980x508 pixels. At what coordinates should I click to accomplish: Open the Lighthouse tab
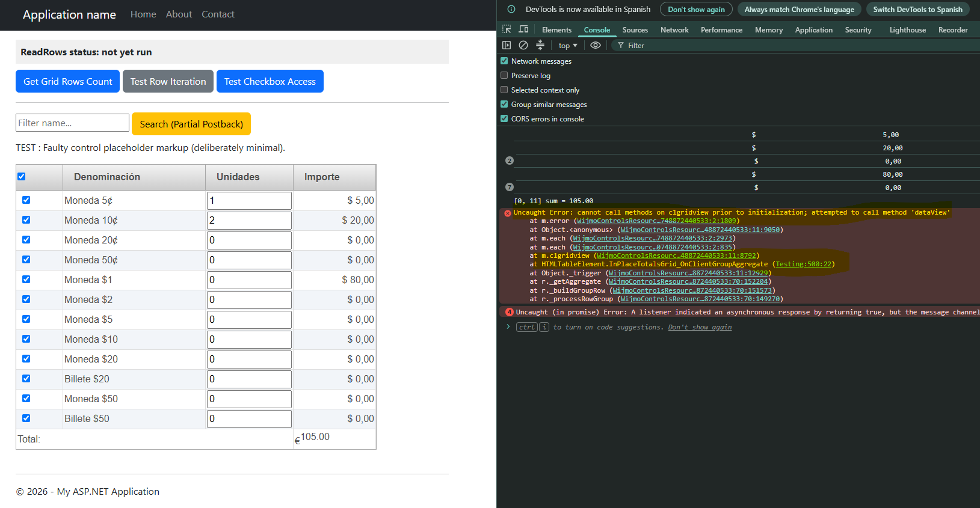[x=908, y=29]
